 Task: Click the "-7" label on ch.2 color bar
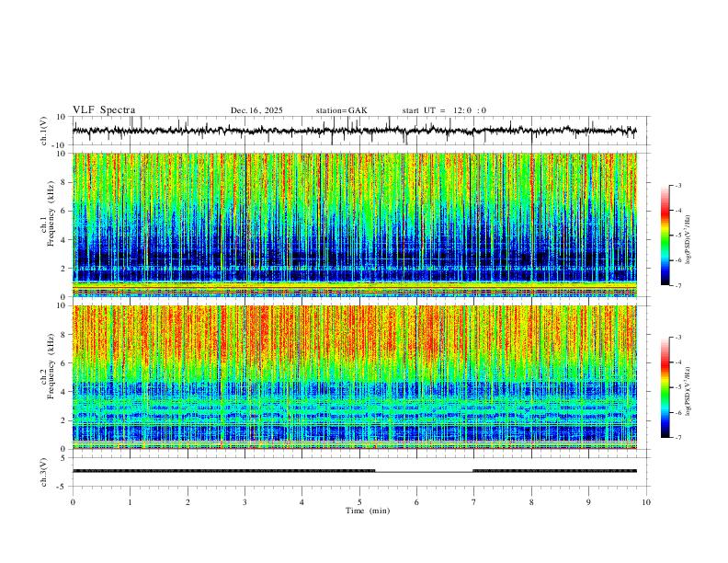pyautogui.click(x=678, y=438)
